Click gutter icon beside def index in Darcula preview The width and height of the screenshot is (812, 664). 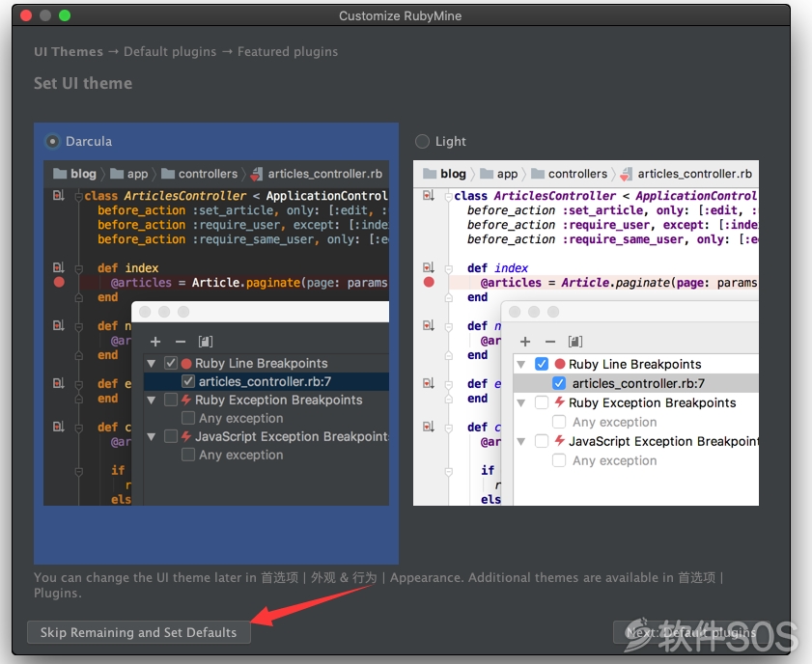pos(59,267)
